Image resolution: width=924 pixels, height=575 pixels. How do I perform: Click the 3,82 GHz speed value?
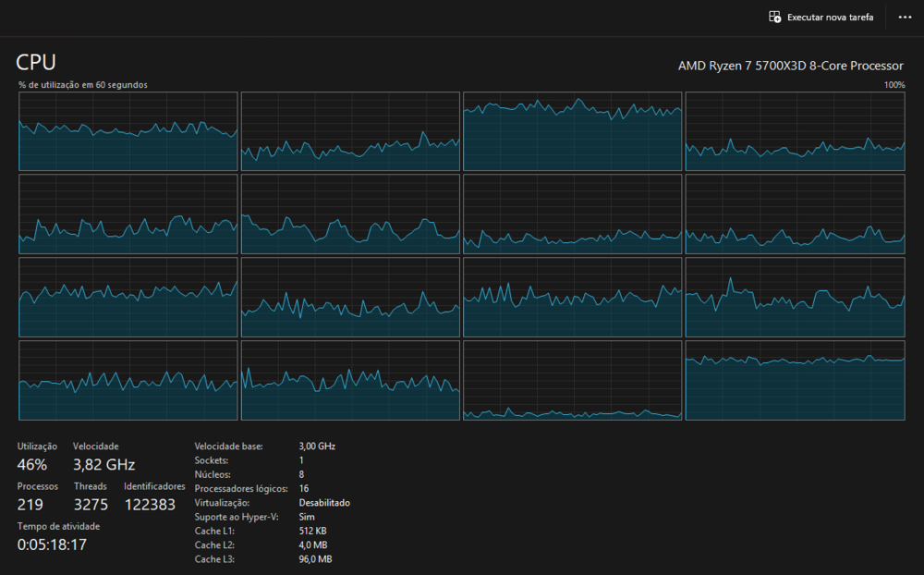tap(103, 465)
